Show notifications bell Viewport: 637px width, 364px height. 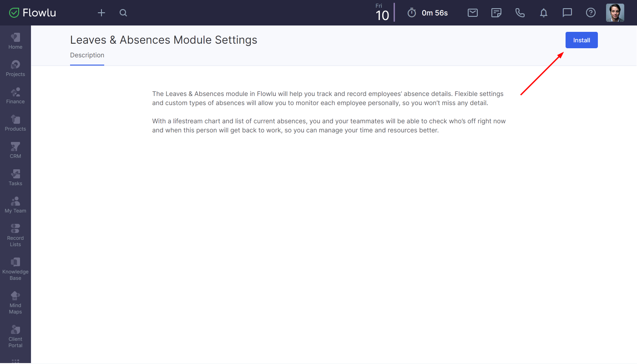click(544, 13)
